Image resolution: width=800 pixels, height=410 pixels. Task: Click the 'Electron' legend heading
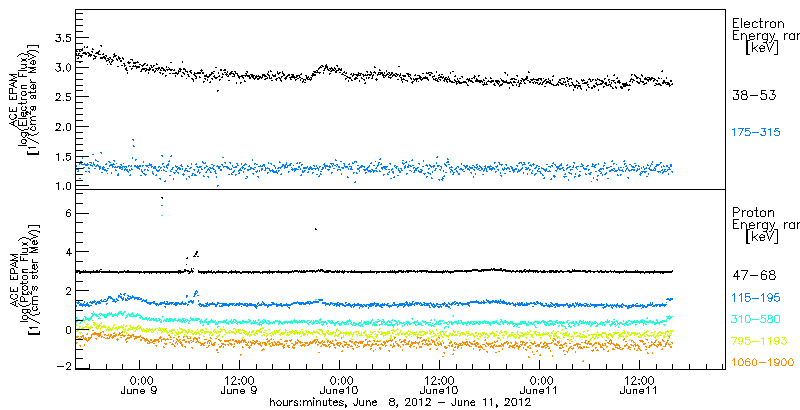coord(758,23)
